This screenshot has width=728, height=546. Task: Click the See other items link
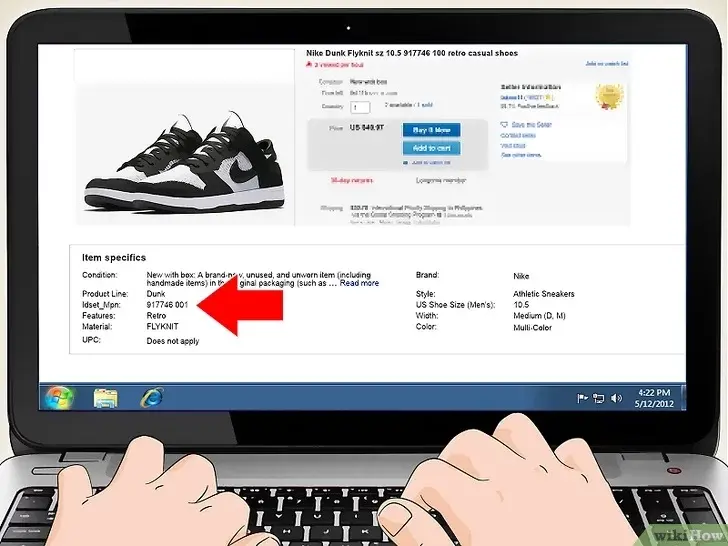point(520,155)
